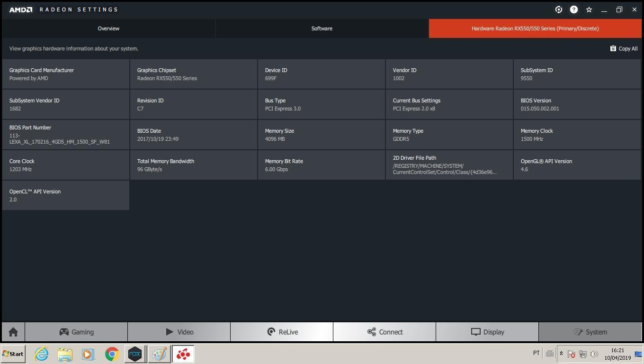
Task: Click the Device ID 699F tile
Action: (x=322, y=74)
